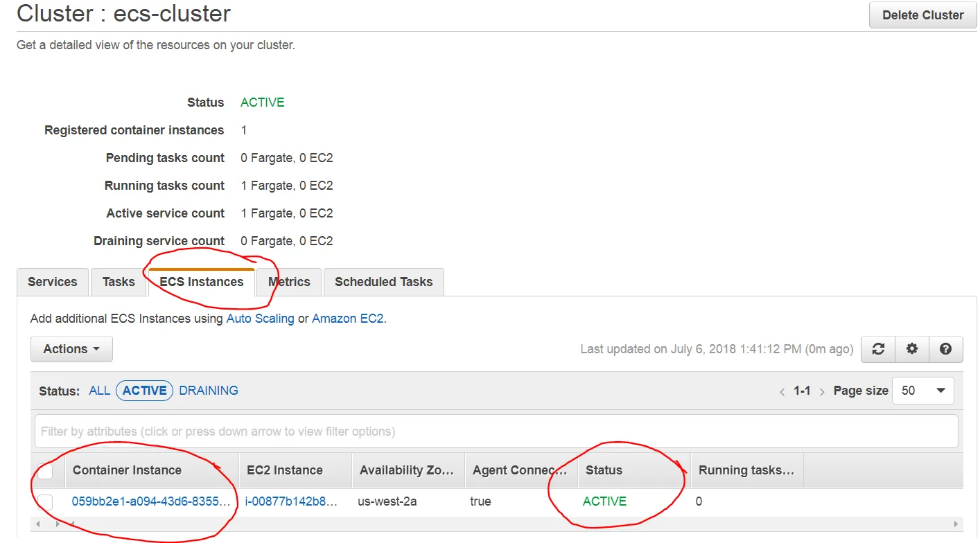Click the Pending tasks count value
The width and height of the screenshot is (980, 543).
287,158
